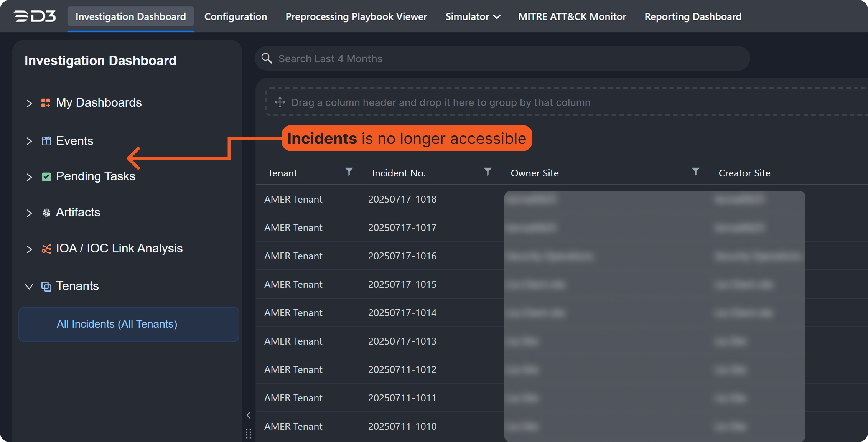Collapse the sidebar with left arrow
This screenshot has height=442, width=868.
(x=249, y=415)
